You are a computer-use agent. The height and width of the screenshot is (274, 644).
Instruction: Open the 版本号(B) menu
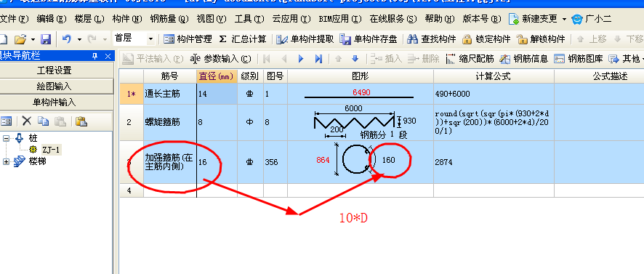[482, 19]
